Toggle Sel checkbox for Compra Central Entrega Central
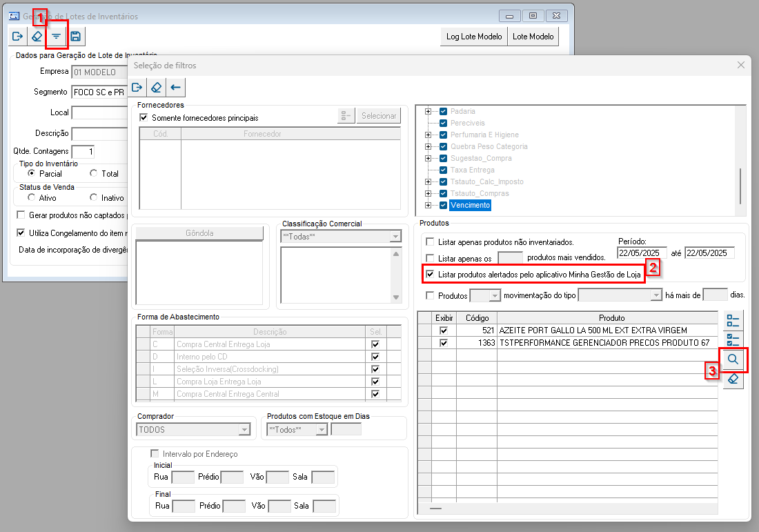This screenshot has width=759, height=532. tap(375, 394)
